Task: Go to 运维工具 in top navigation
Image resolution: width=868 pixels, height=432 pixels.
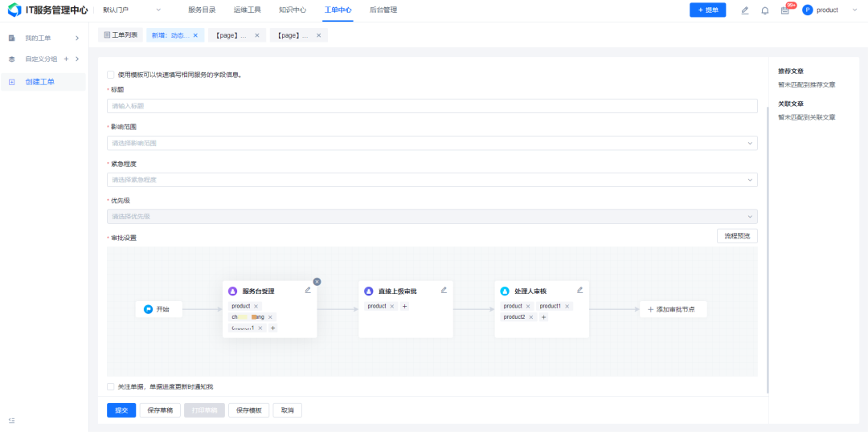Action: click(x=247, y=10)
